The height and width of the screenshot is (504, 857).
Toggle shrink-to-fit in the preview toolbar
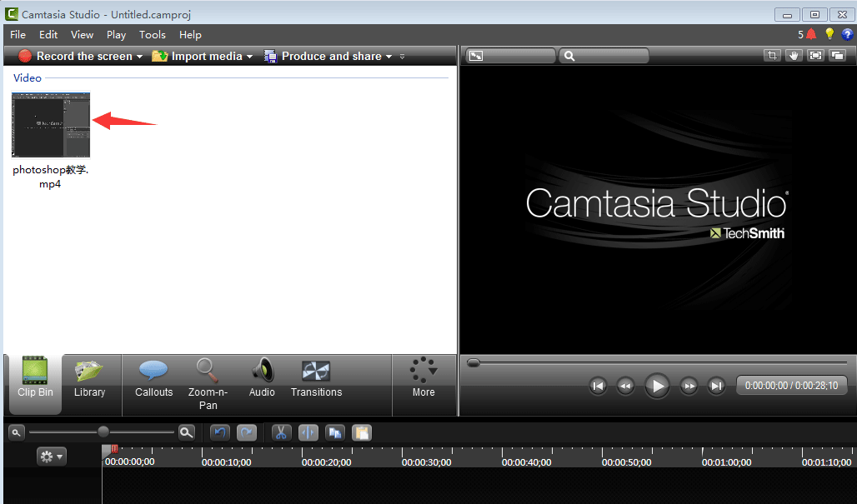click(815, 55)
